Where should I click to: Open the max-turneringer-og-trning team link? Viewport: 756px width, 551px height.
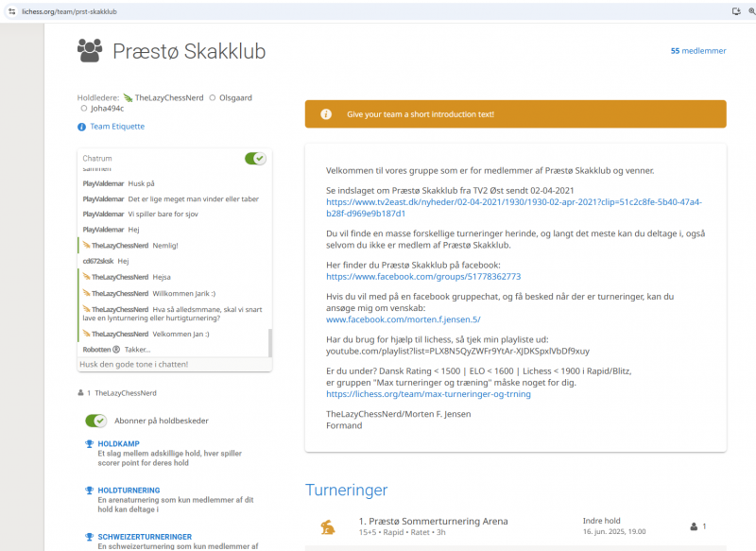point(428,394)
